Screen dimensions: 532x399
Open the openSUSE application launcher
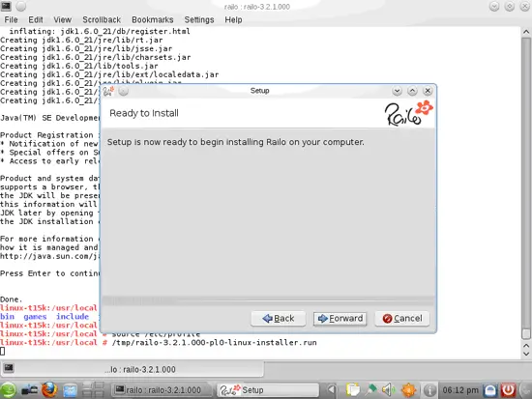click(8, 390)
